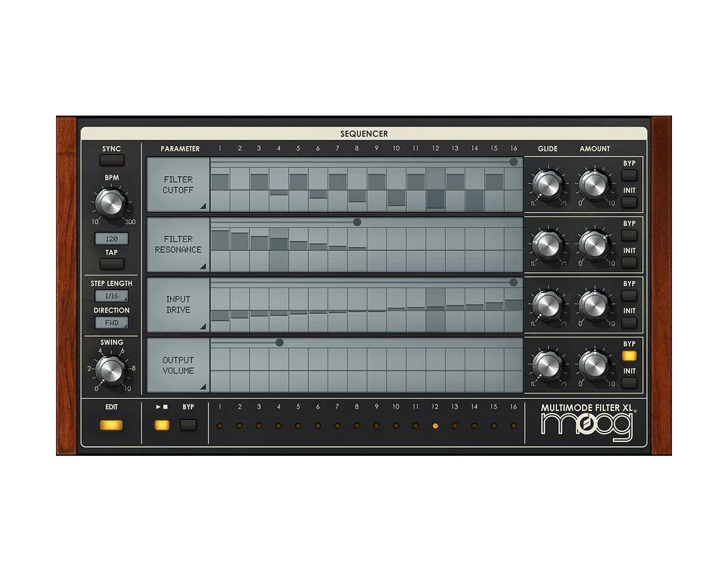The image size is (728, 572).
Task: Adjust the BPM knob
Action: [111, 203]
